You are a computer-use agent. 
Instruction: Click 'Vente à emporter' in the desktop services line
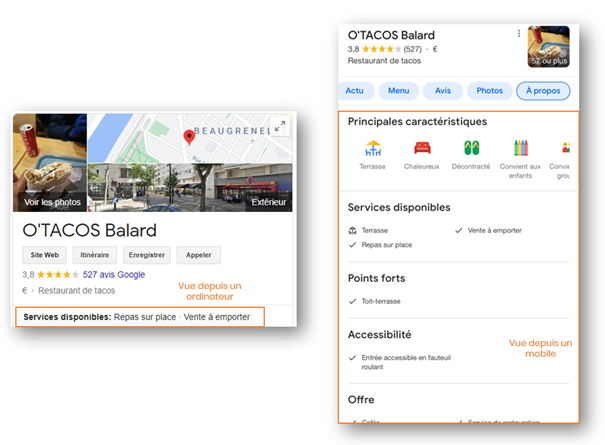click(217, 317)
